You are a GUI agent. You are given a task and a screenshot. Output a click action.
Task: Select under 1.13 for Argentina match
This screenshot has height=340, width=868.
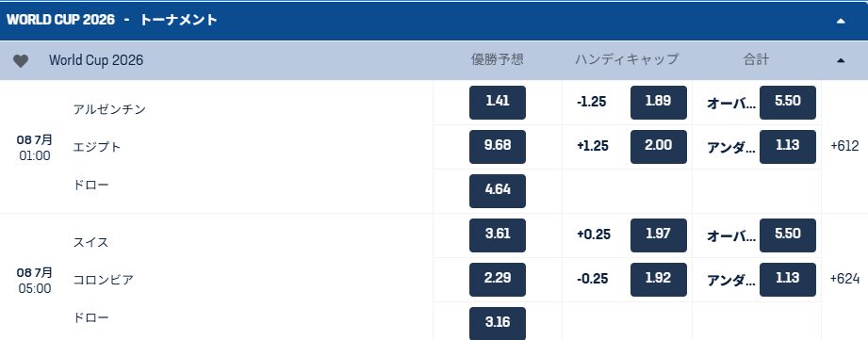787,147
